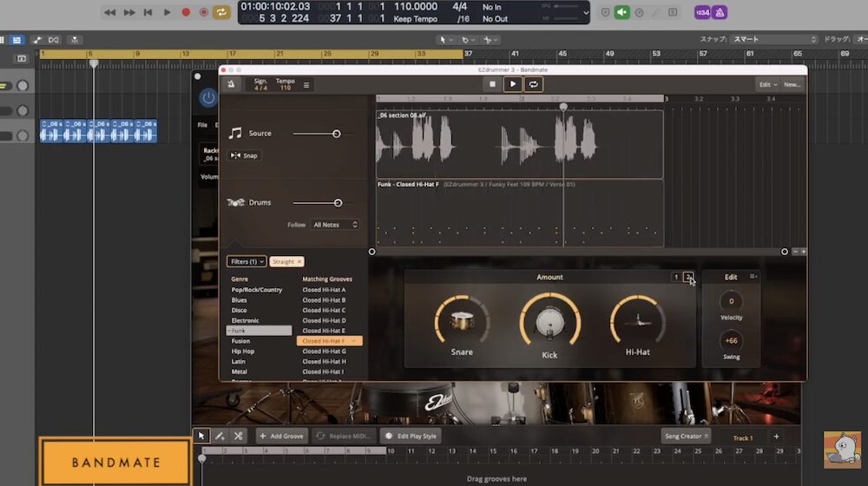868x486 pixels.
Task: Select the EZdrummer pencil tool
Action: (220, 437)
